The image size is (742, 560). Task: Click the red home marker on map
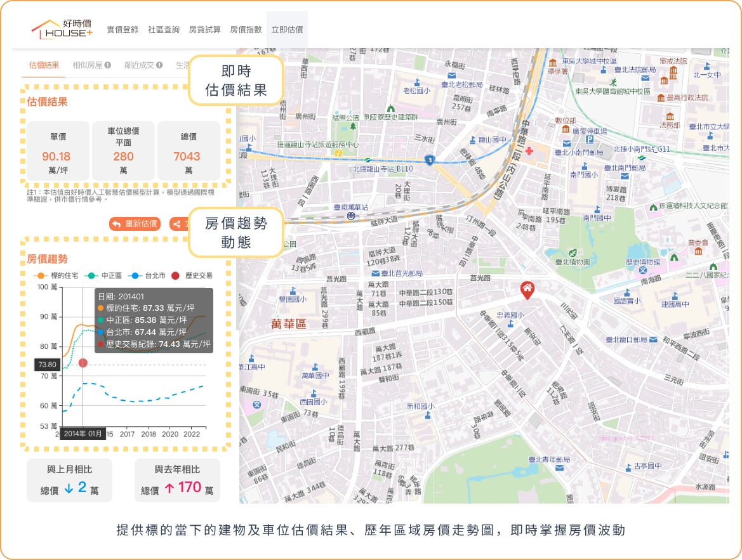526,290
